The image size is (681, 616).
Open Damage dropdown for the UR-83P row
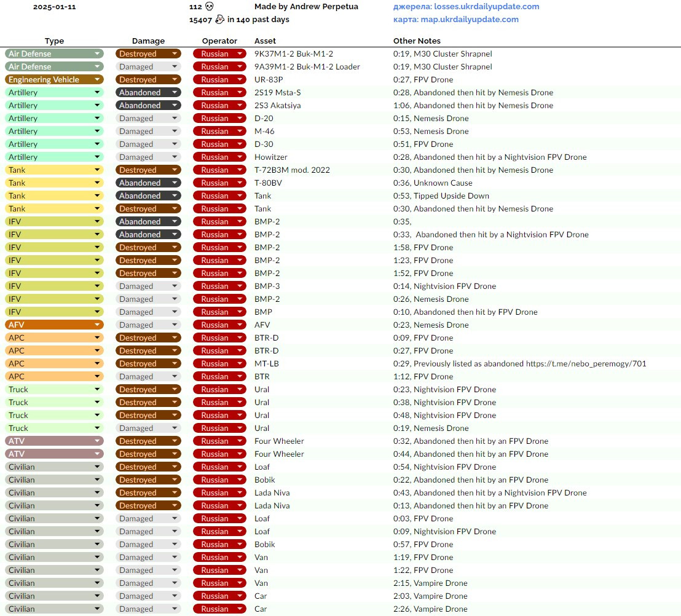[x=148, y=79]
